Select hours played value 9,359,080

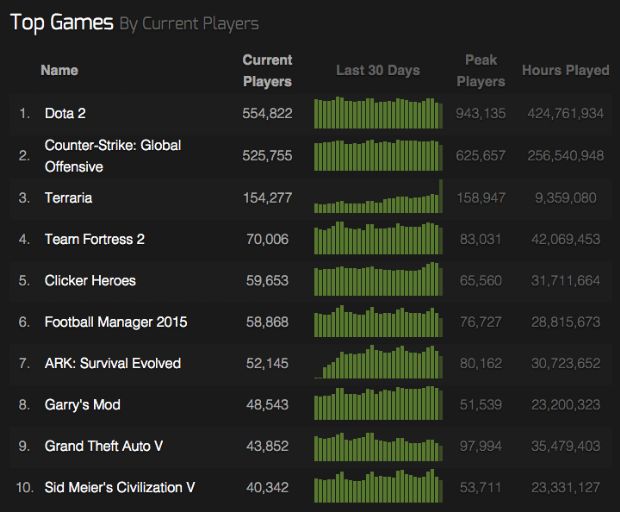(565, 198)
